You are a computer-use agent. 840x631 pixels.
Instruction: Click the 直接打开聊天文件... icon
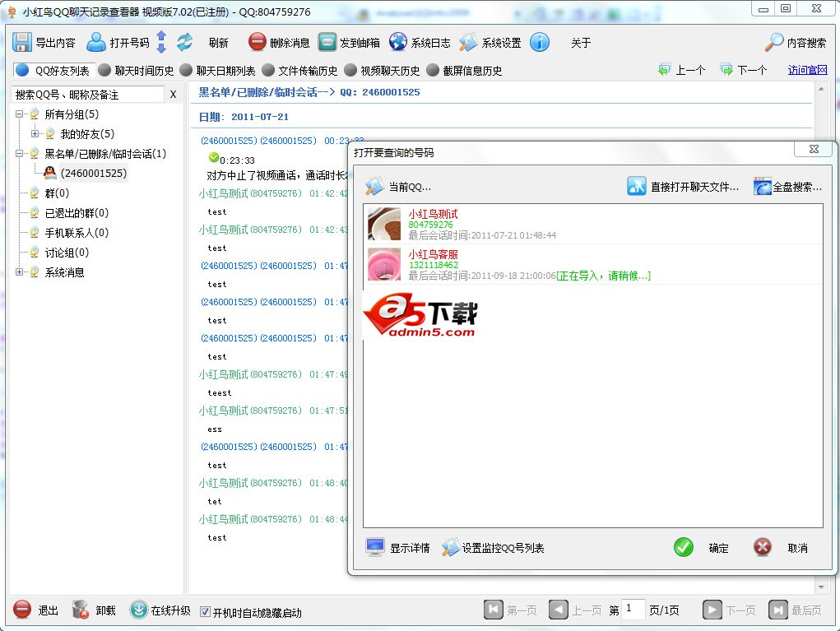click(637, 187)
